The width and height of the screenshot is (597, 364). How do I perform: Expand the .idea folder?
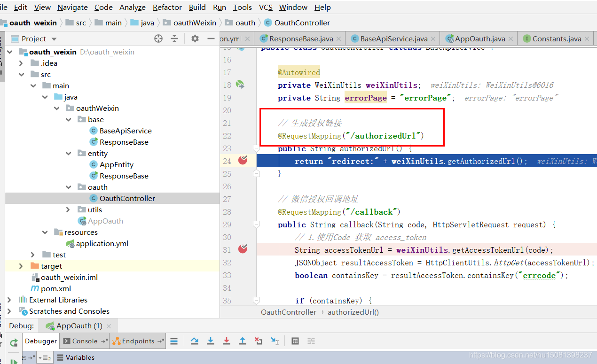(21, 63)
